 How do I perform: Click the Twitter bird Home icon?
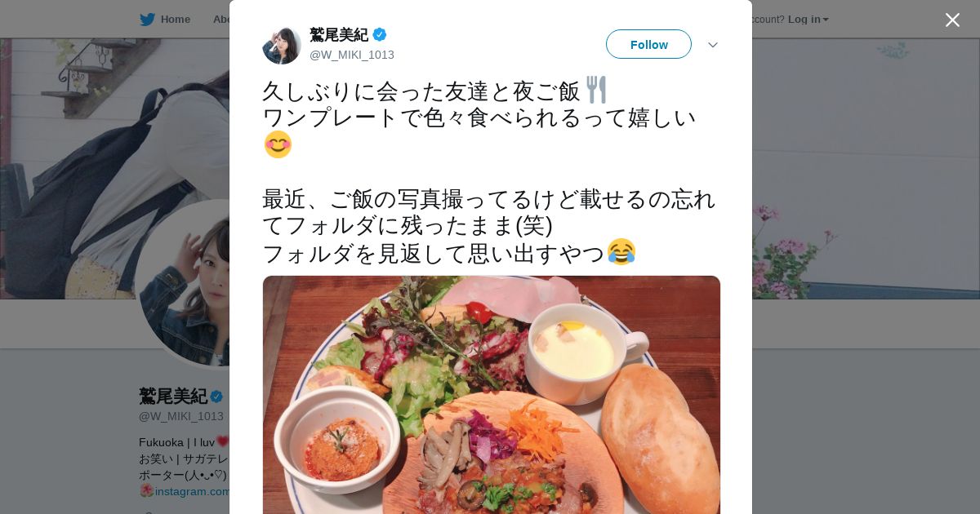click(x=147, y=20)
